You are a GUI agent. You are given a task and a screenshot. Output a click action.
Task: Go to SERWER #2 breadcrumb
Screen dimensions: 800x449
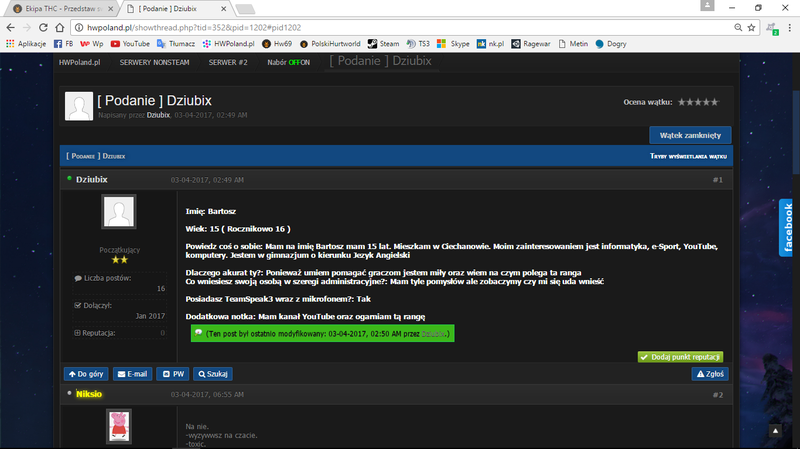pos(228,62)
